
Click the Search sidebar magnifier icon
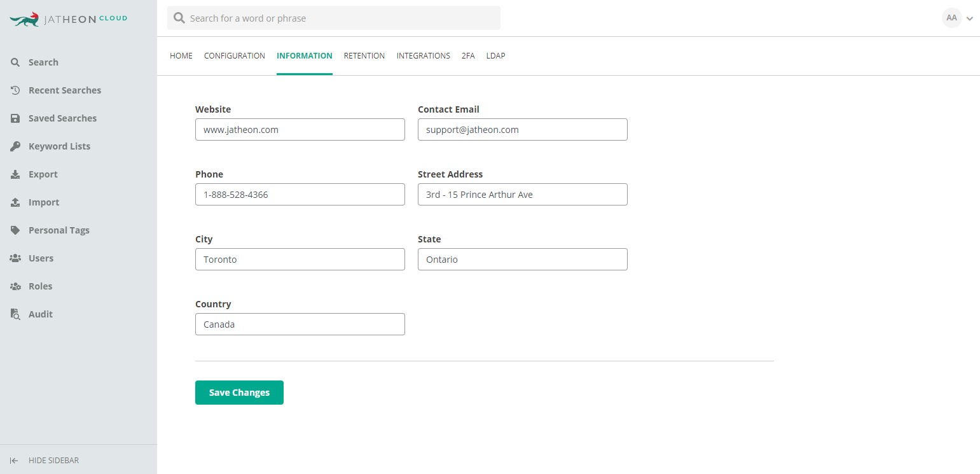(x=15, y=62)
